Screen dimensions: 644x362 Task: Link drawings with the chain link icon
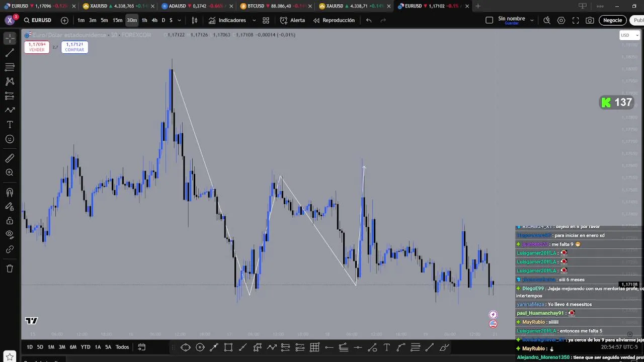[x=10, y=249]
